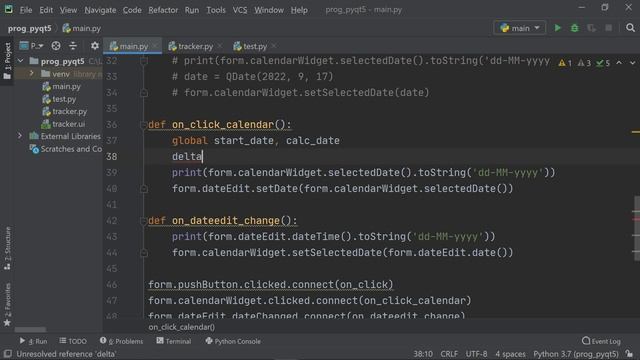Click lock icon in status bar

tap(629, 354)
